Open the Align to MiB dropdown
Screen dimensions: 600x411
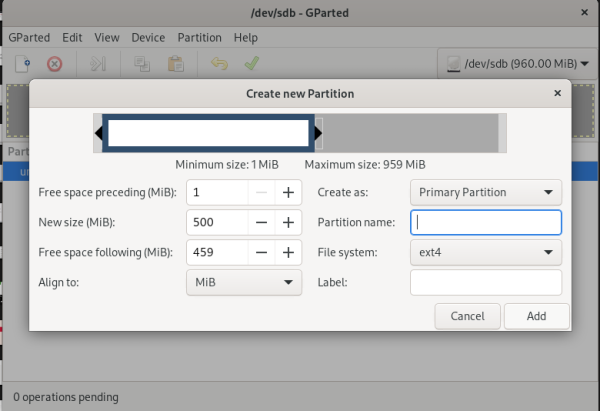[244, 283]
